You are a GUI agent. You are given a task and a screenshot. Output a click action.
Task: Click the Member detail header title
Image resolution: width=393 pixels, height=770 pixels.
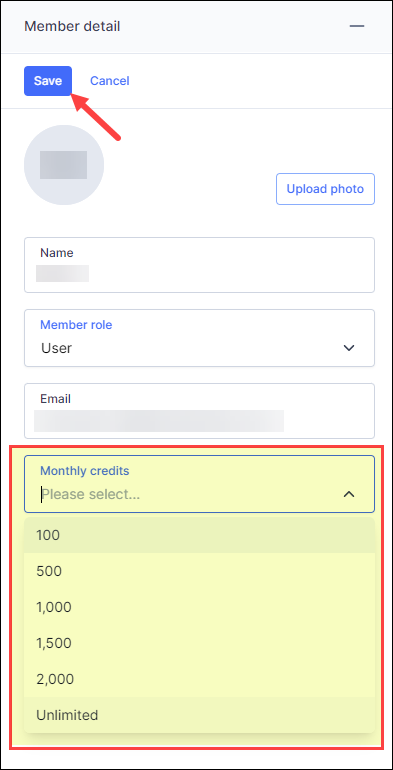(x=72, y=26)
